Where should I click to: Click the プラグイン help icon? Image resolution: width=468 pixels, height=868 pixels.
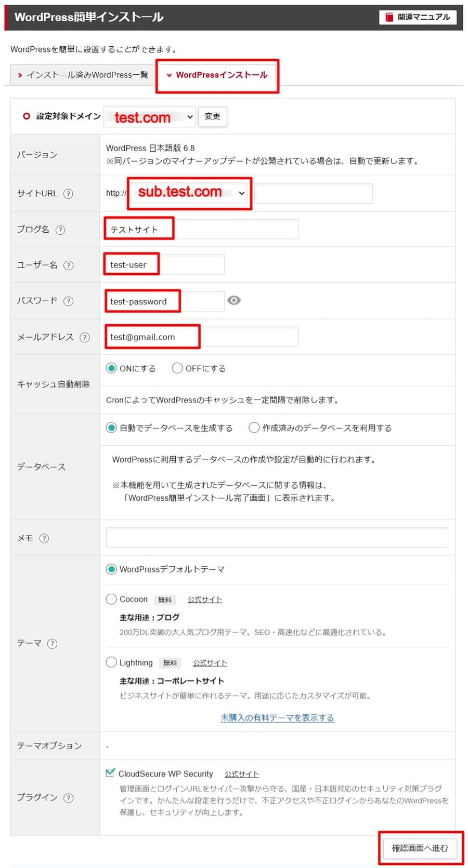coord(68,798)
